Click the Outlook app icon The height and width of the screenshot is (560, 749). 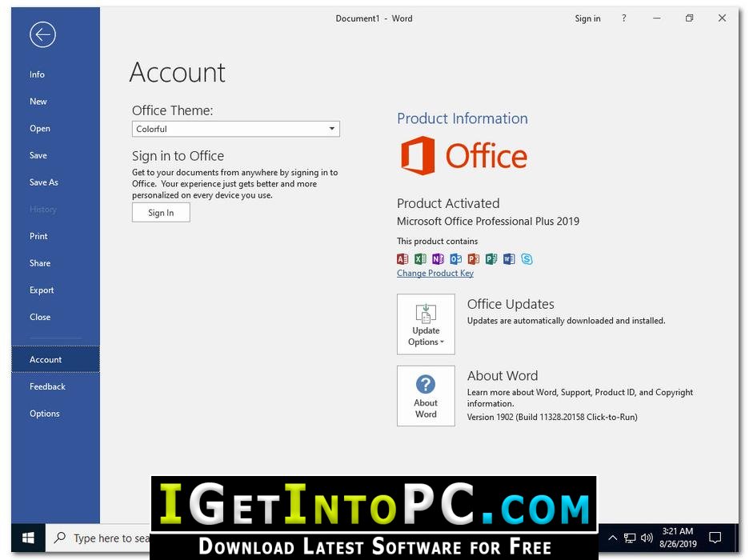tap(455, 258)
